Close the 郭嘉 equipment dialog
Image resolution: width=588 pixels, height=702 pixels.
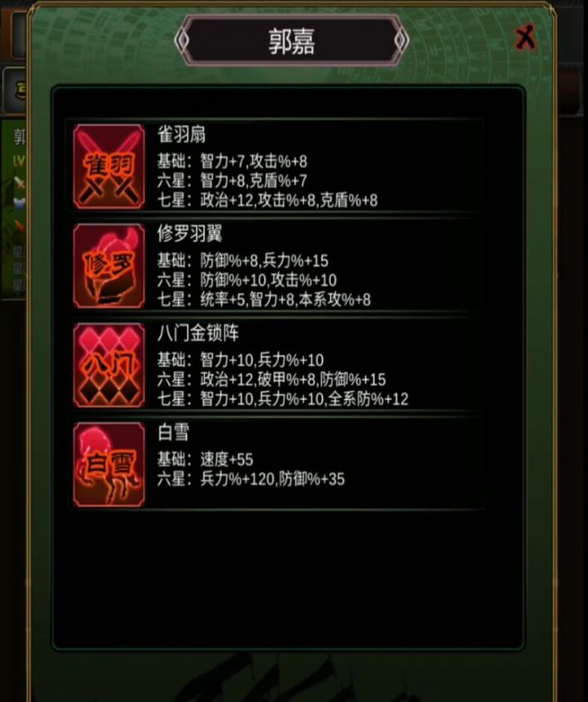(x=525, y=38)
